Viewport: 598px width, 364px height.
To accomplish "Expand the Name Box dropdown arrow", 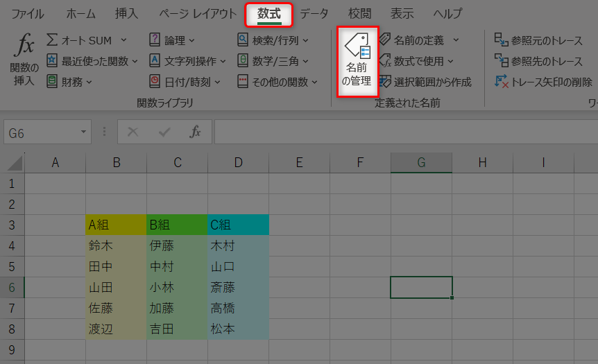I will [x=84, y=132].
